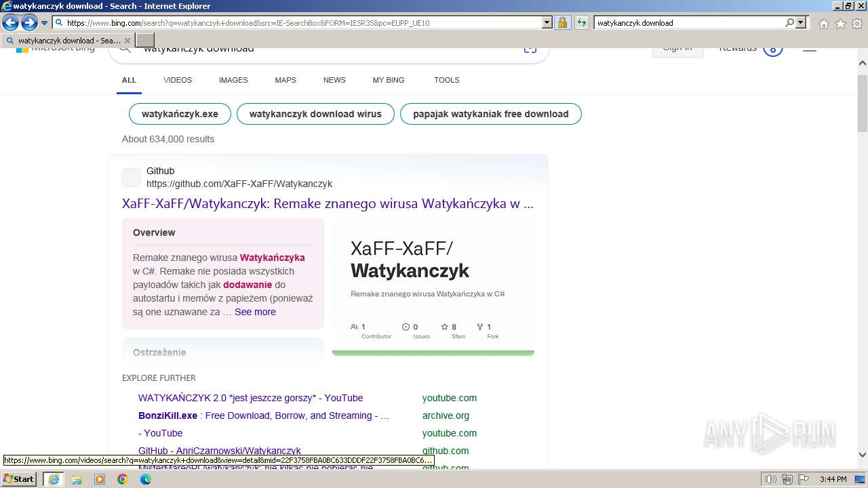Go back with the browser Back arrow

point(10,23)
